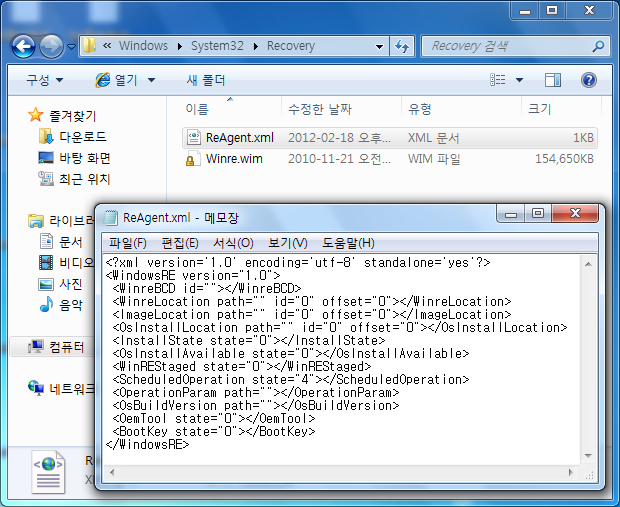Minimize the Notepad window
Screen dimensions: 620x507
point(511,214)
